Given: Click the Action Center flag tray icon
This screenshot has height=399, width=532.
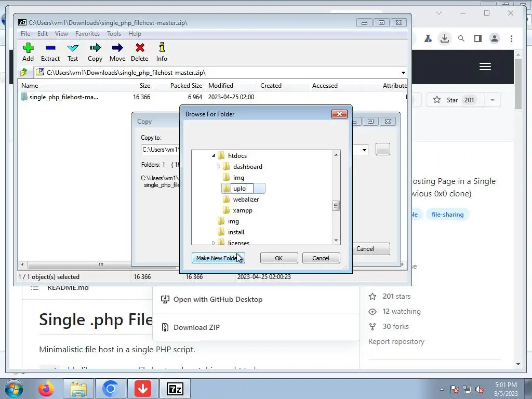Looking at the screenshot, I should 454,389.
